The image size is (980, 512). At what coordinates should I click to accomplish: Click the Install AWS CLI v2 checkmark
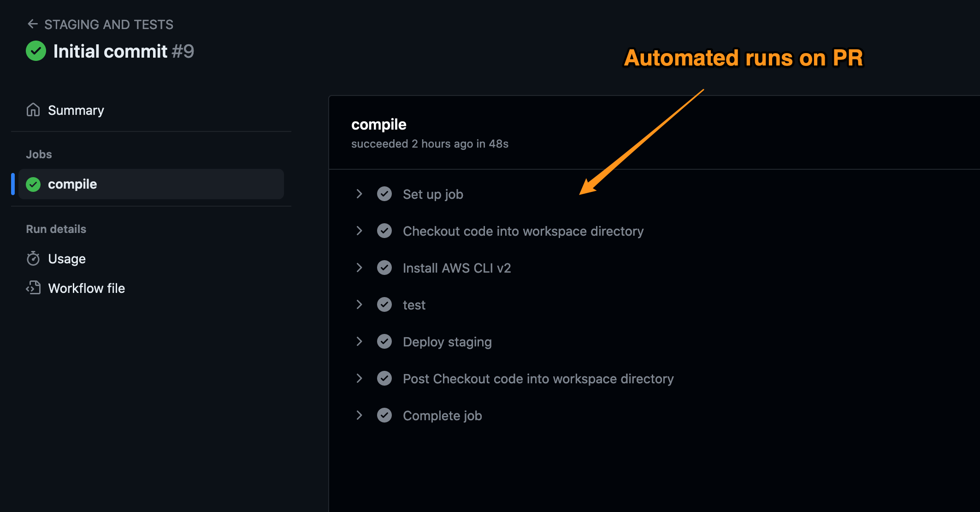(x=384, y=268)
